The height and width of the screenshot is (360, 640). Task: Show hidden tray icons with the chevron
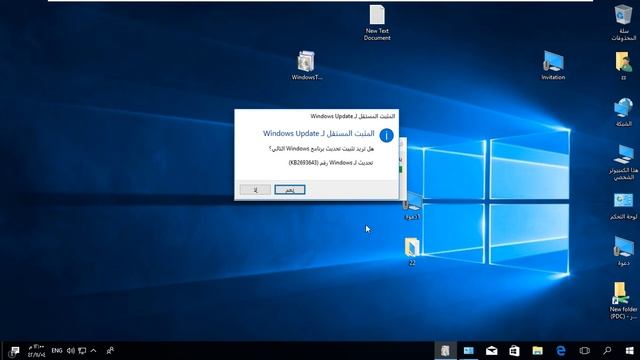coord(93,351)
